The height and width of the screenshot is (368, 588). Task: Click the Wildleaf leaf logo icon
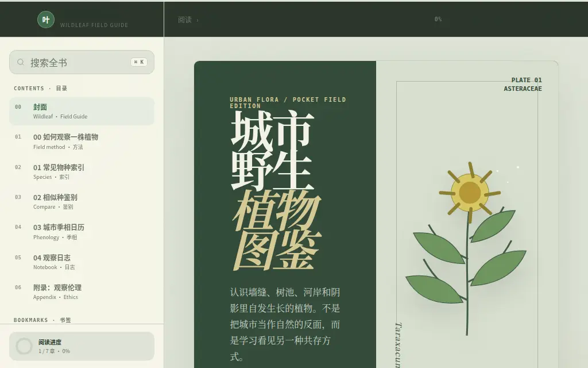(46, 20)
